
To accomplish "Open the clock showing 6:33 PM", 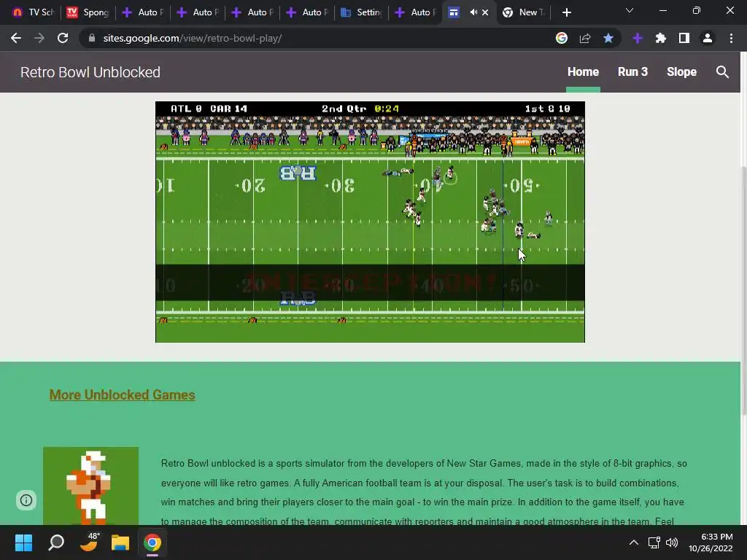I will coord(711,542).
